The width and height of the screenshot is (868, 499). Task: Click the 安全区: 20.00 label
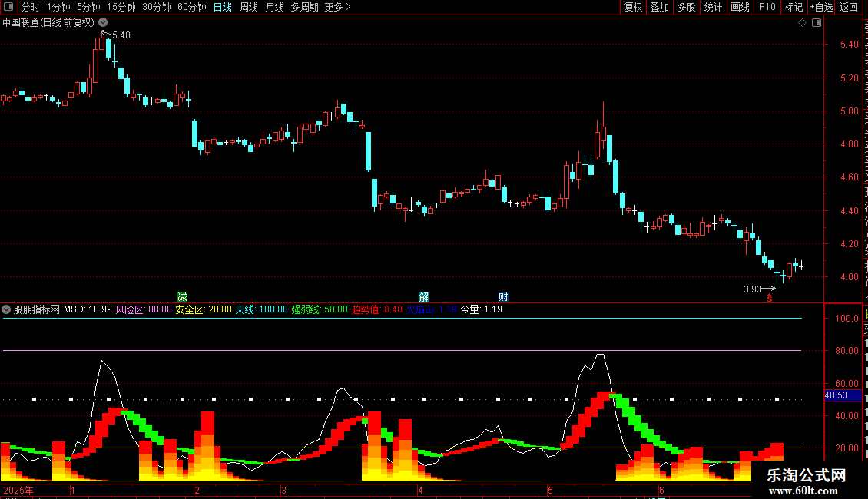203,310
